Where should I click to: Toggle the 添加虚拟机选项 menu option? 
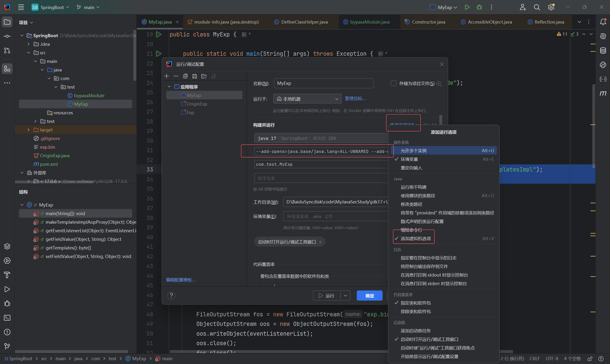[x=416, y=239]
